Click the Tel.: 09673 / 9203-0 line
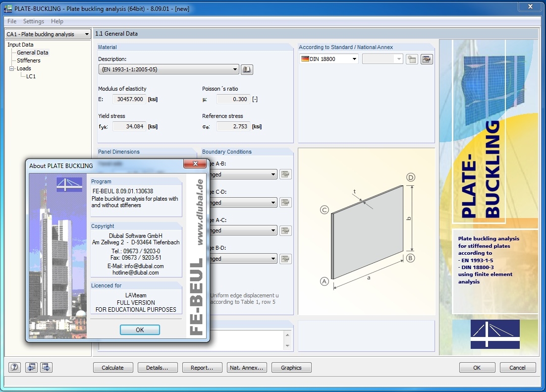 [x=136, y=251]
